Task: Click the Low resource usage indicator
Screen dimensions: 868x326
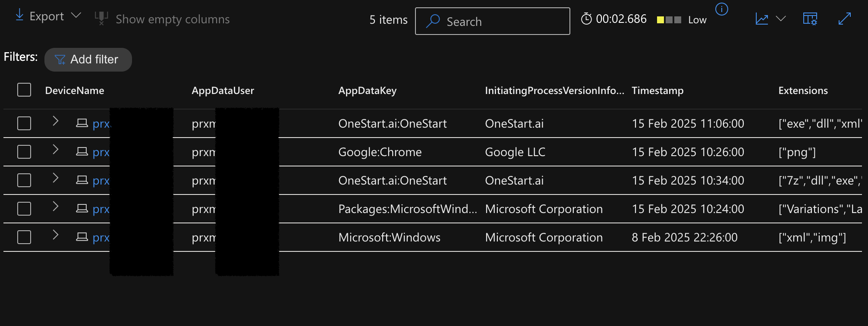Action: (x=682, y=20)
